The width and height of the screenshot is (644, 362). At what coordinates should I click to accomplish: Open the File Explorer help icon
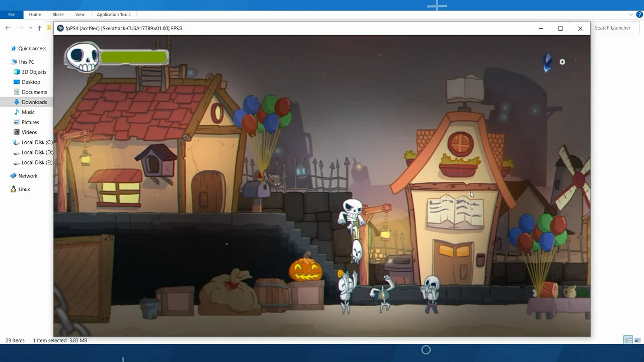pyautogui.click(x=639, y=15)
